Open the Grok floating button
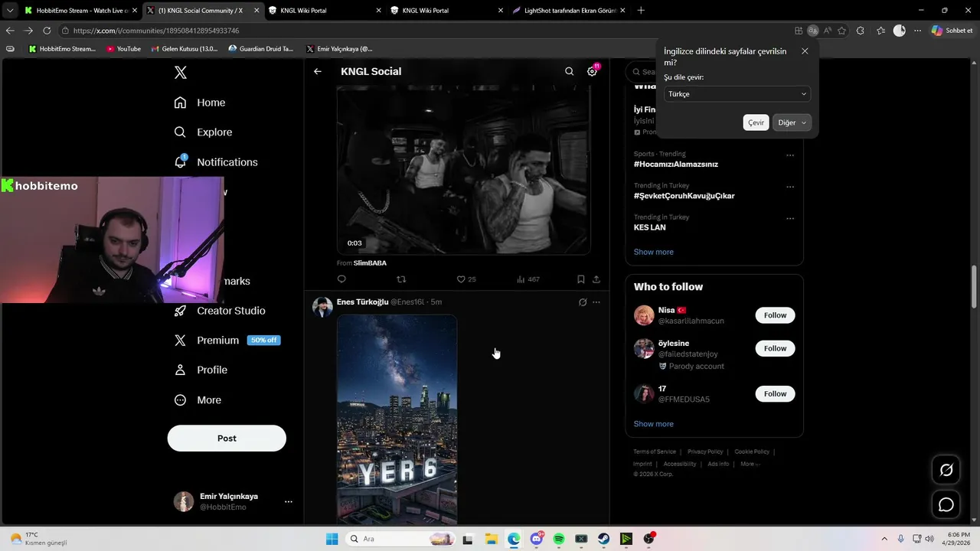The image size is (980, 551). (x=946, y=470)
